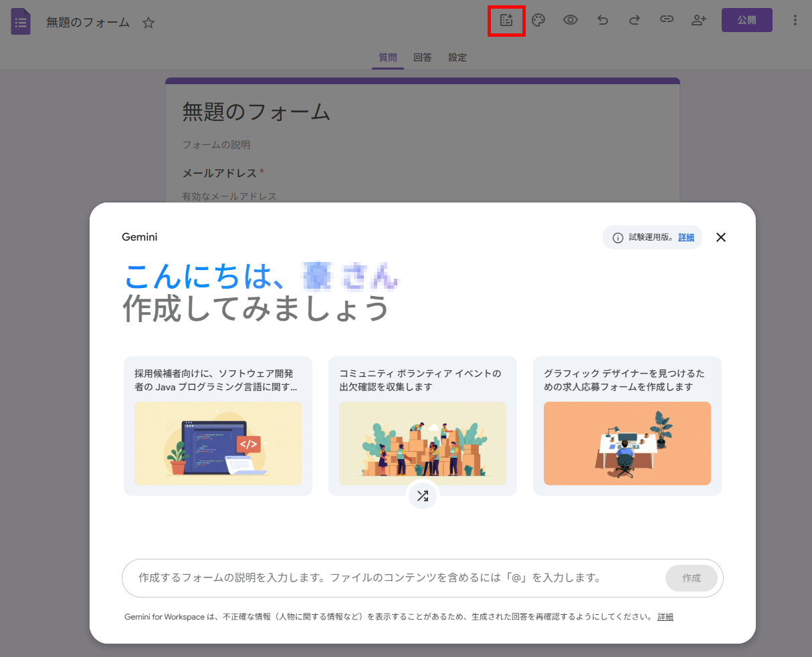Switch to the 回答 tab

[x=422, y=57]
